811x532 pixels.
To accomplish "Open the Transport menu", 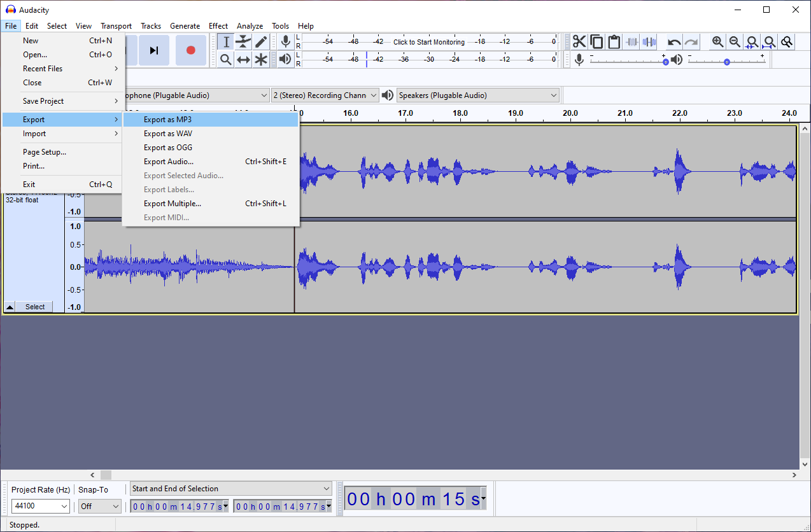I will [x=116, y=26].
